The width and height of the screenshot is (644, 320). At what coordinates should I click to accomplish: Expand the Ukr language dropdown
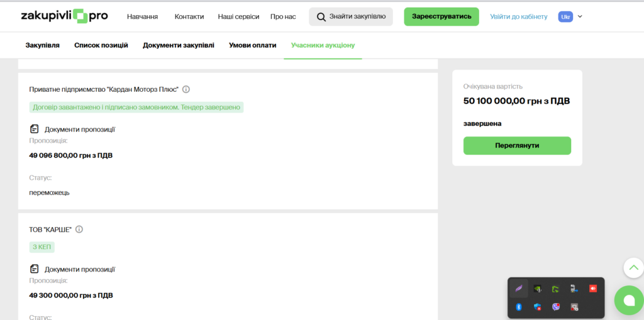click(x=570, y=16)
